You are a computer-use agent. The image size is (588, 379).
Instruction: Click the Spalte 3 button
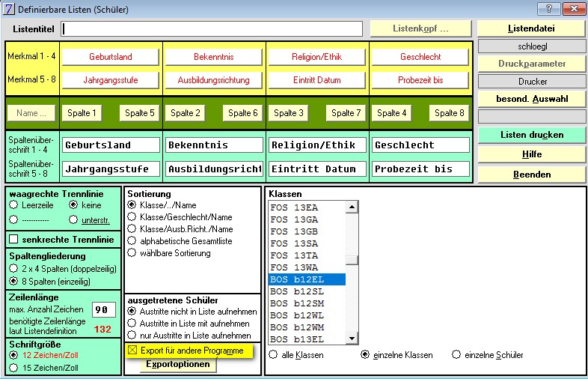pos(288,113)
